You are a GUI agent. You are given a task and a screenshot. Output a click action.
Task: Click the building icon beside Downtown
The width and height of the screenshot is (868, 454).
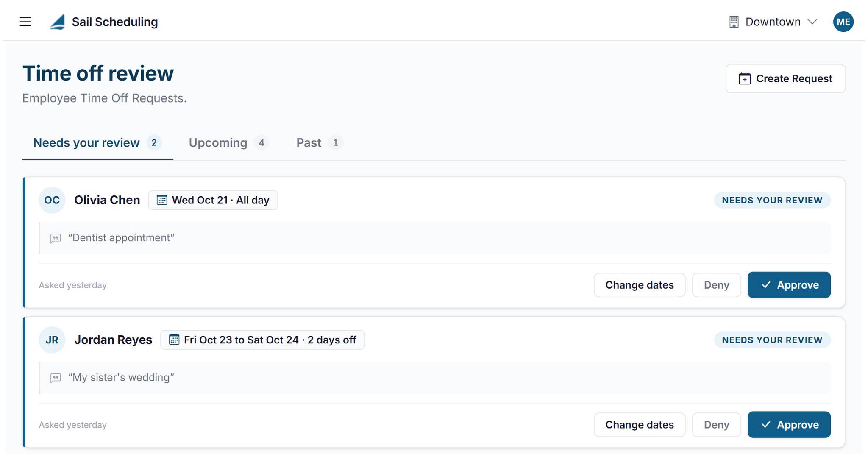[734, 22]
